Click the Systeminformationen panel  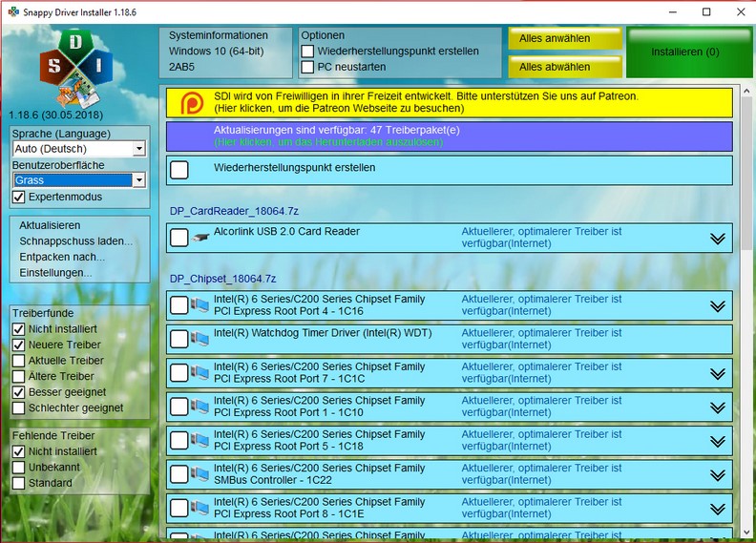pyautogui.click(x=225, y=52)
